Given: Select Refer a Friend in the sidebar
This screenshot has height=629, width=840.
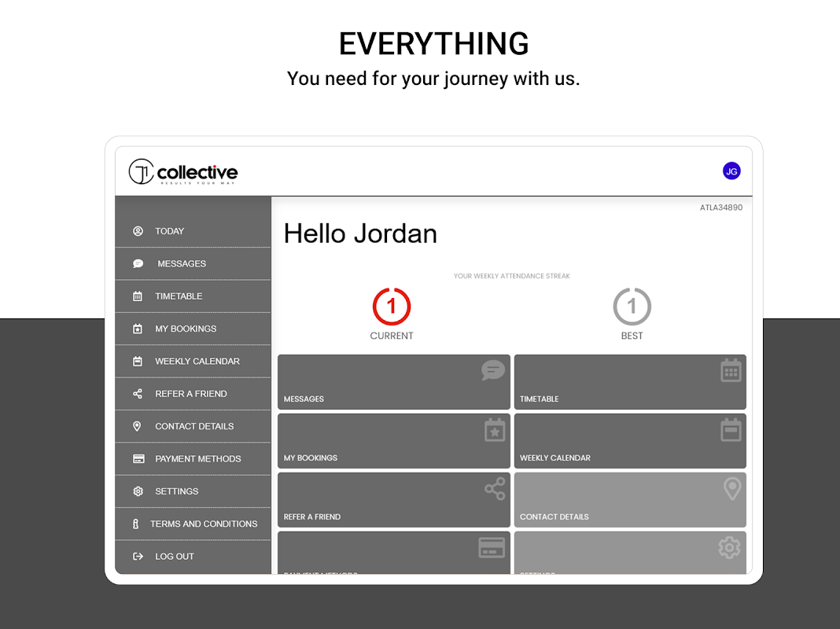Looking at the screenshot, I should [x=193, y=394].
